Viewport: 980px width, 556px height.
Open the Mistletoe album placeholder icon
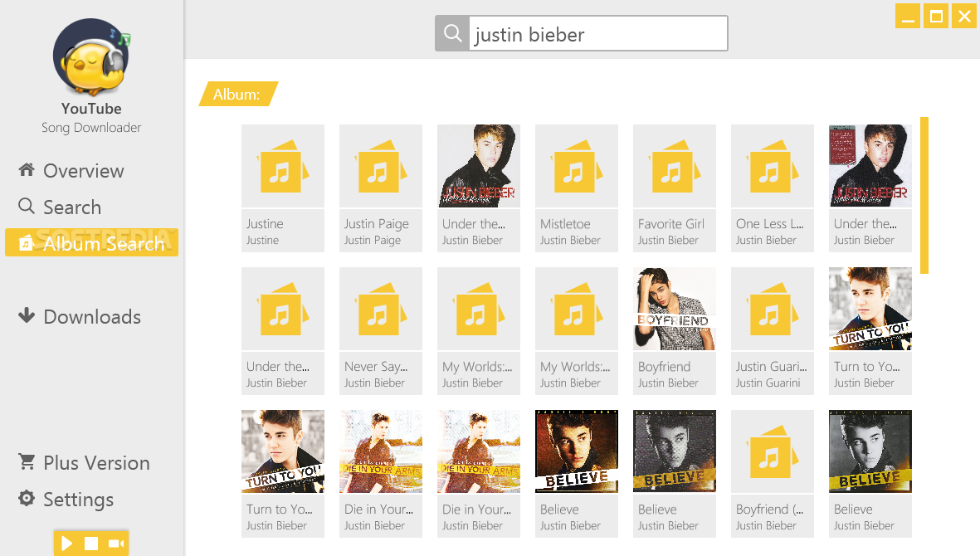576,166
